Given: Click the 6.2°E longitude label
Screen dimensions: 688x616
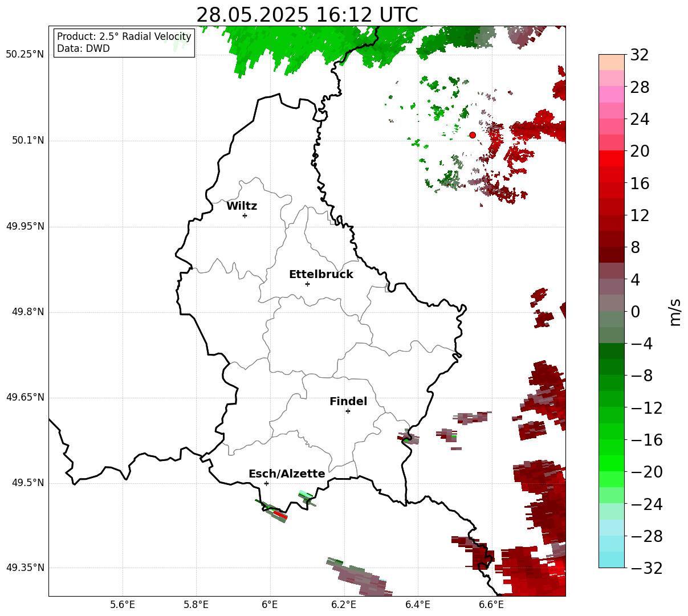Looking at the screenshot, I should [x=344, y=605].
